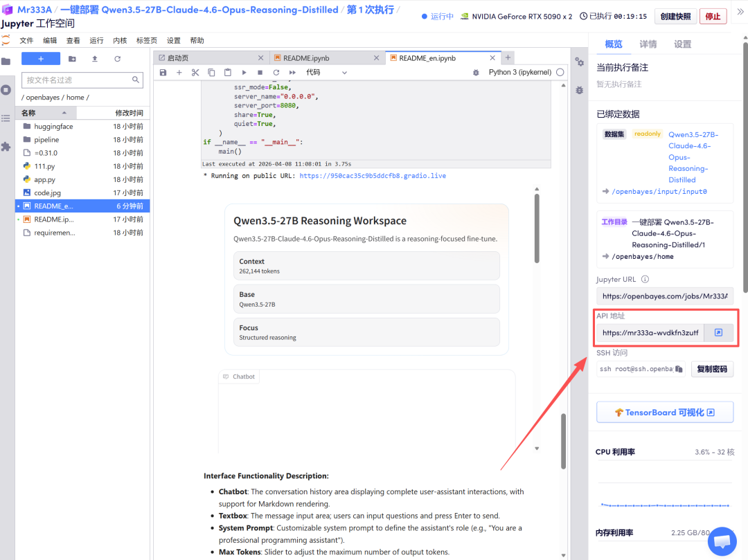The width and height of the screenshot is (748, 560).
Task: Copy the selected cell
Action: [211, 73]
